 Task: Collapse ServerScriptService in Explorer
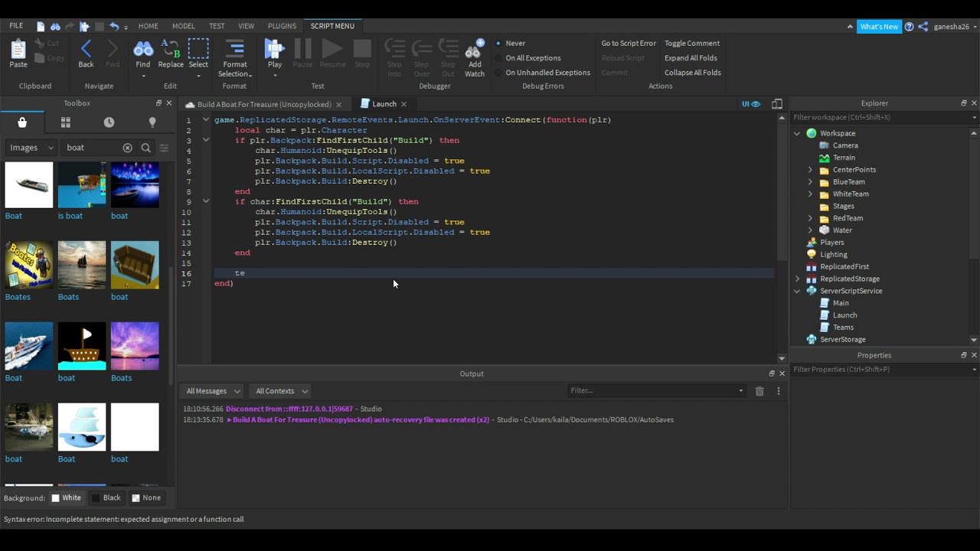797,291
